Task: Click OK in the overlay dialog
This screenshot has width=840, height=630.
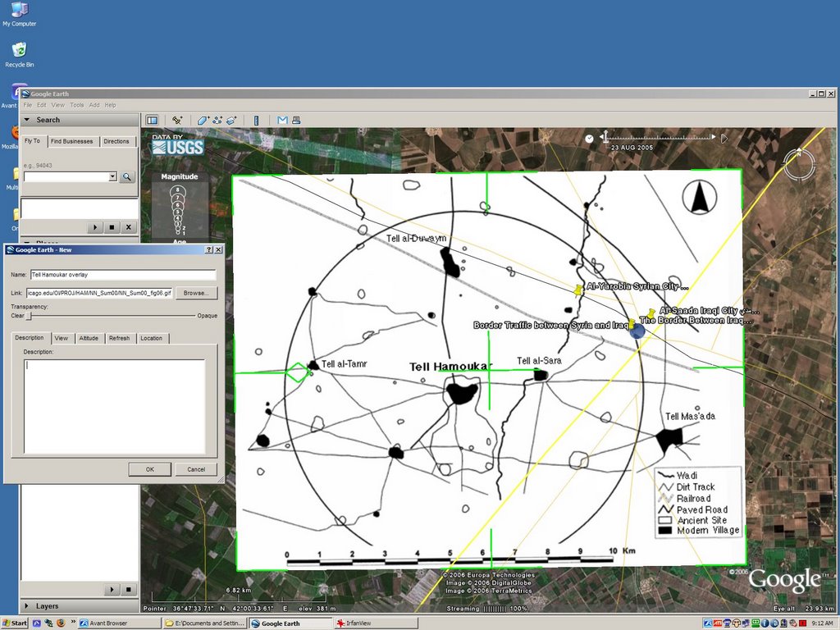Action: coord(150,469)
